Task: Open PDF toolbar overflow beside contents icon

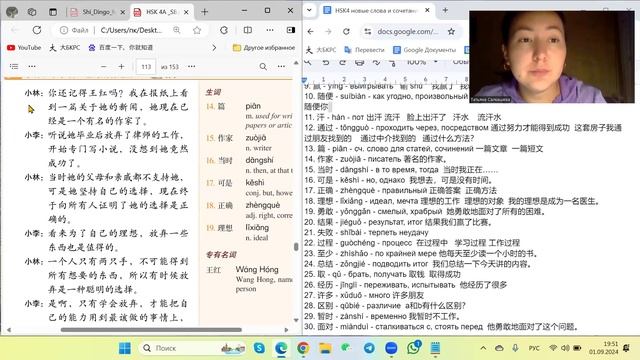Action: tap(32, 66)
